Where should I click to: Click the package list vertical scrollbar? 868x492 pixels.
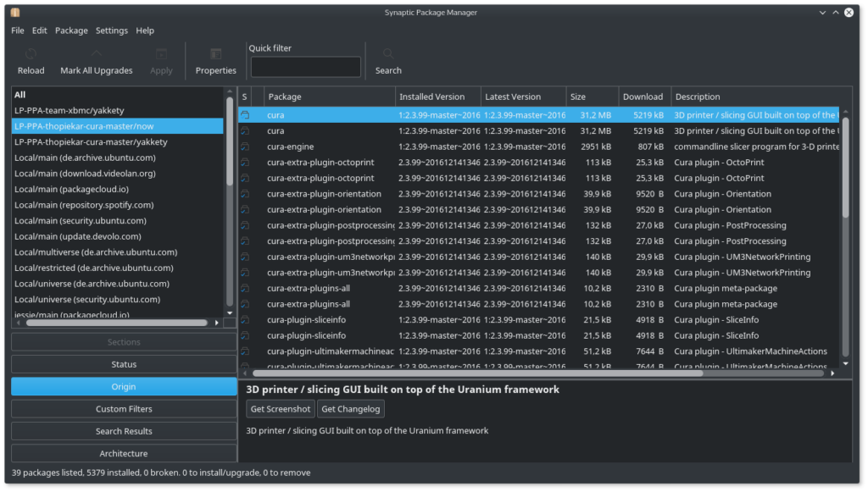pos(845,169)
